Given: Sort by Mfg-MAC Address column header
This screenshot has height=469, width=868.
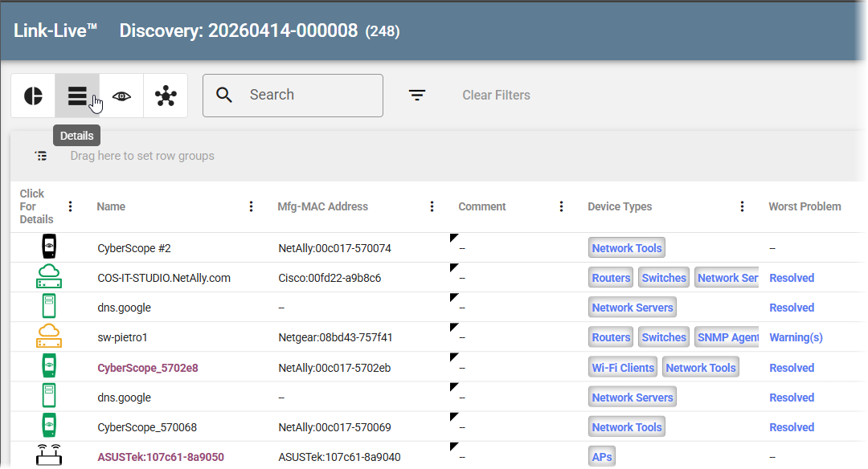Looking at the screenshot, I should click(323, 206).
